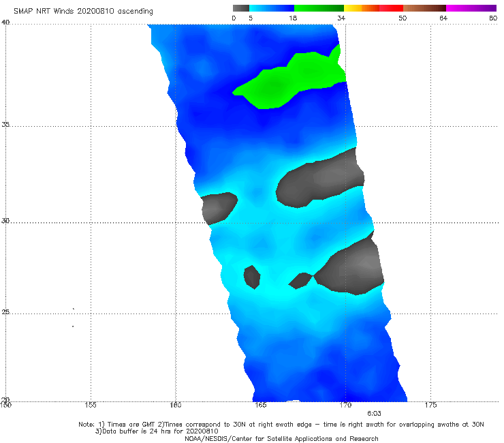Image resolution: width=504 pixels, height=443 pixels.
Task: Click the longitude label '155'
Action: tap(91, 405)
